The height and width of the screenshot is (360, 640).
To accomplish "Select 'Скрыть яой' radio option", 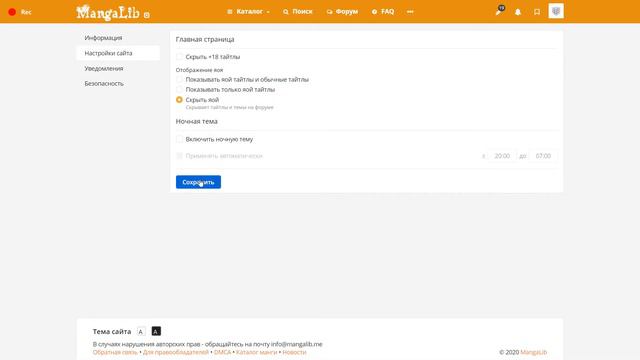I will [x=179, y=100].
